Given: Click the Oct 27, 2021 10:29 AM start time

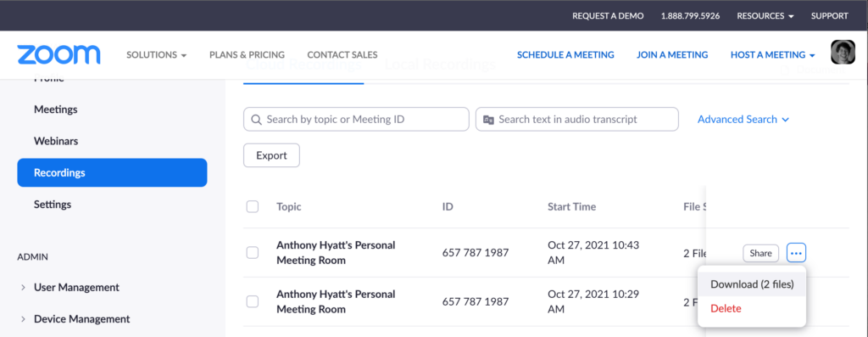Looking at the screenshot, I should pyautogui.click(x=593, y=301).
